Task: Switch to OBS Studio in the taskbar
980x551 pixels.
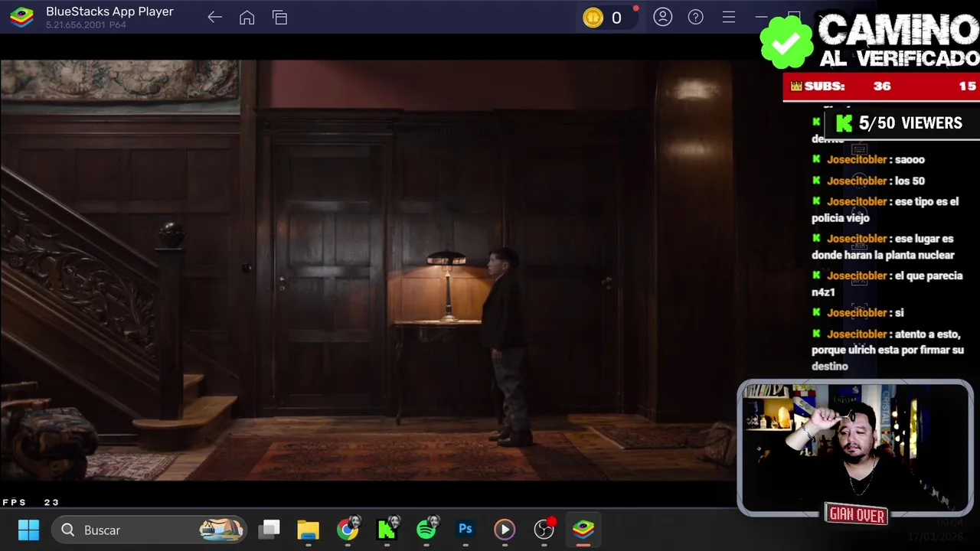Action: [544, 530]
